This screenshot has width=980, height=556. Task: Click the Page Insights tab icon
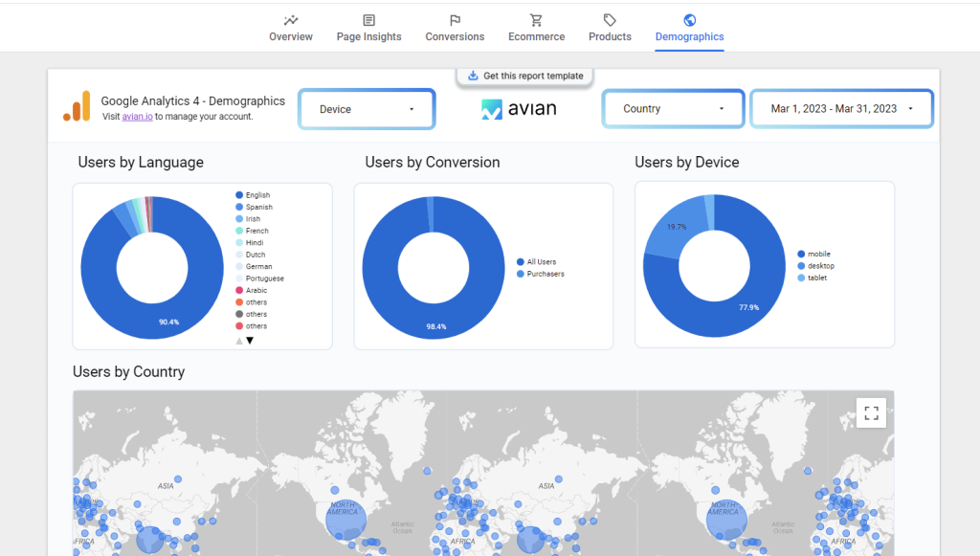click(x=368, y=19)
